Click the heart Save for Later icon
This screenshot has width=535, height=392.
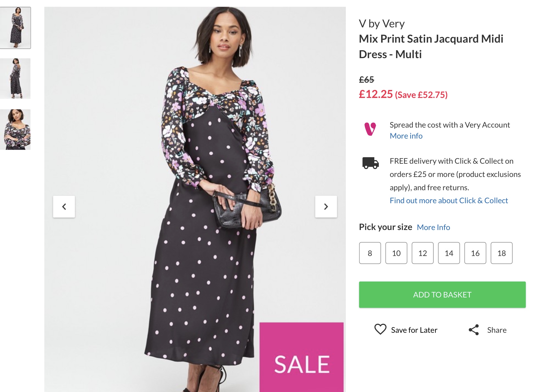[380, 329]
